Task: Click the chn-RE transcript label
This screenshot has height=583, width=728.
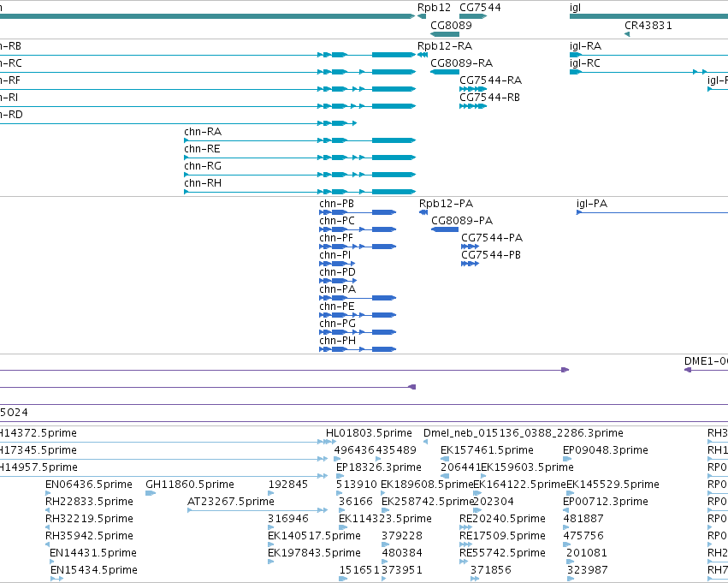Action: click(202, 149)
